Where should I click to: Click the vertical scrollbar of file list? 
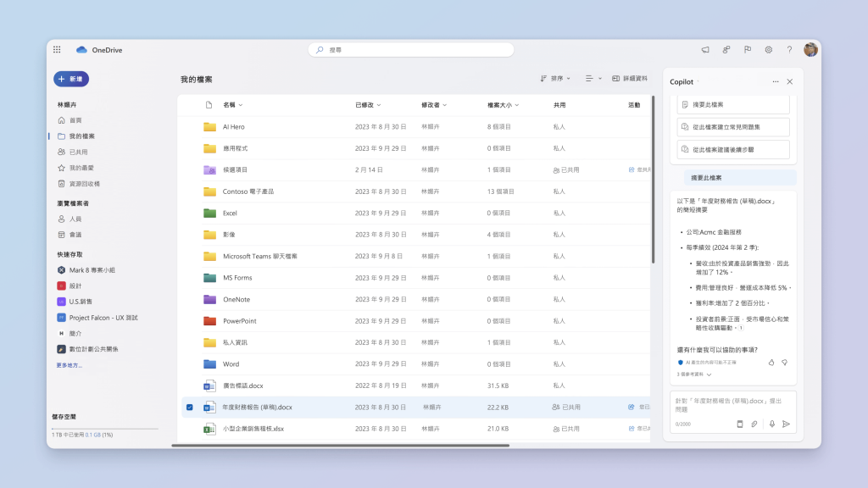[654, 180]
